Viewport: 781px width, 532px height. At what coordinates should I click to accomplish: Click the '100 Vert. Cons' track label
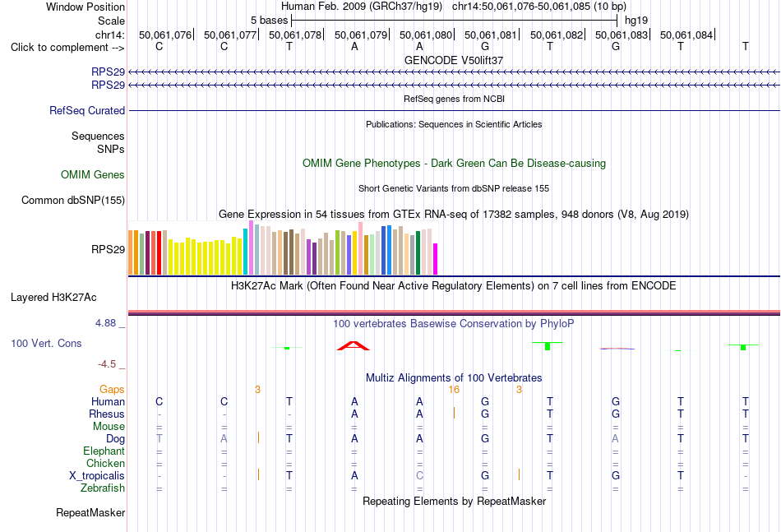[x=46, y=343]
